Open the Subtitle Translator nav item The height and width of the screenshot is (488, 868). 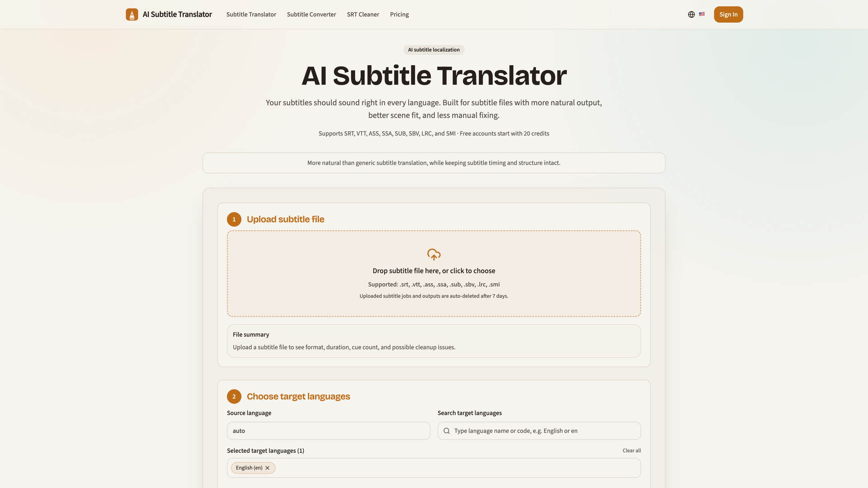251,14
